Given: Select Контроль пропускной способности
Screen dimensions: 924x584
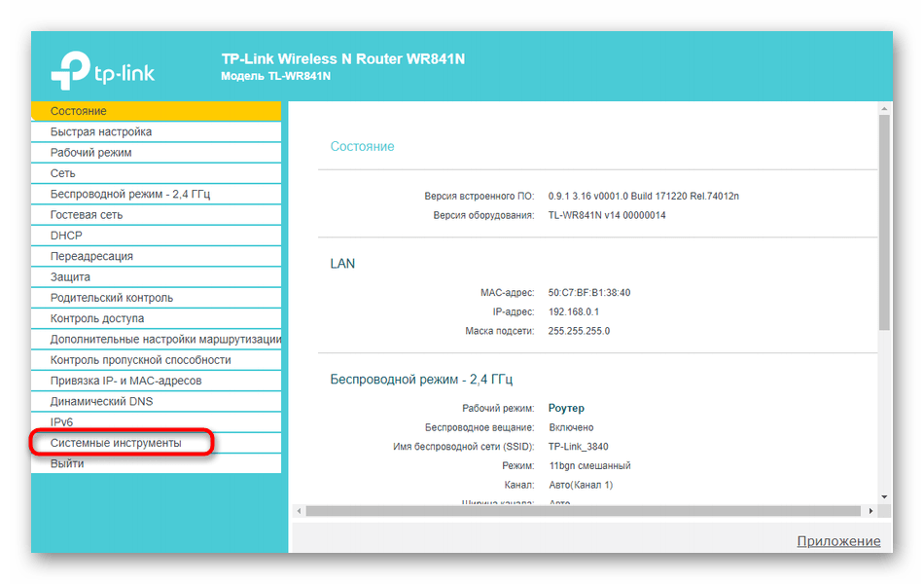Looking at the screenshot, I should click(141, 360).
